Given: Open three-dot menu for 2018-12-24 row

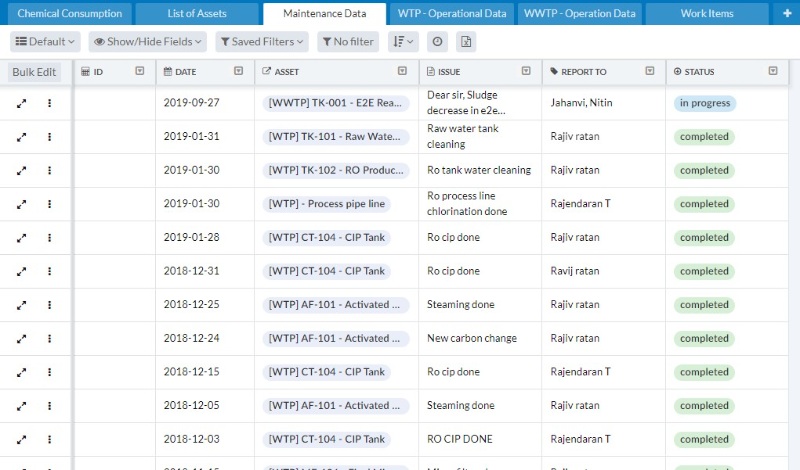Looking at the screenshot, I should 49,339.
